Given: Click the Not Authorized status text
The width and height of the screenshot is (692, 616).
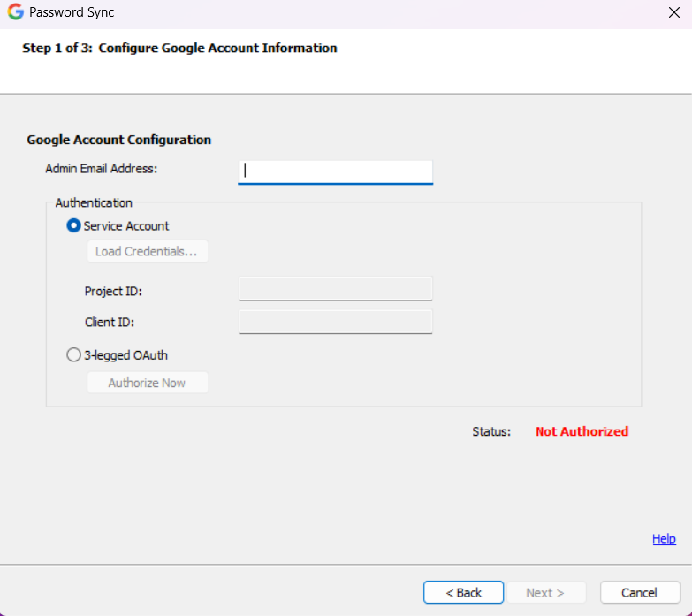Looking at the screenshot, I should [x=582, y=431].
